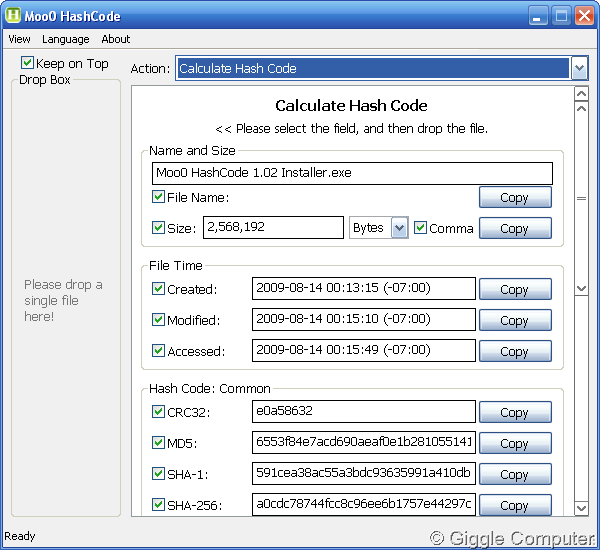This screenshot has height=550, width=600.
Task: Click the Size value field 2,568,192
Action: (273, 227)
